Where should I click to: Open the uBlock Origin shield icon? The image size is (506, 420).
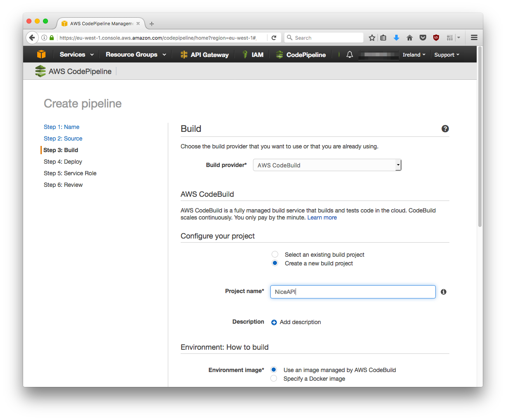436,38
